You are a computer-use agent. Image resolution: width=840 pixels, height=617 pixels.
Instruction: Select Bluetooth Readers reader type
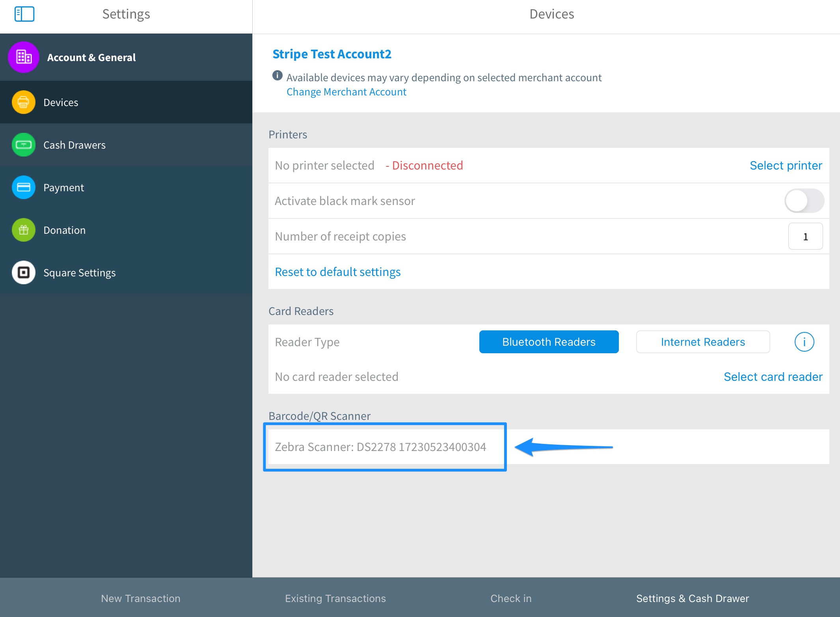click(x=549, y=342)
